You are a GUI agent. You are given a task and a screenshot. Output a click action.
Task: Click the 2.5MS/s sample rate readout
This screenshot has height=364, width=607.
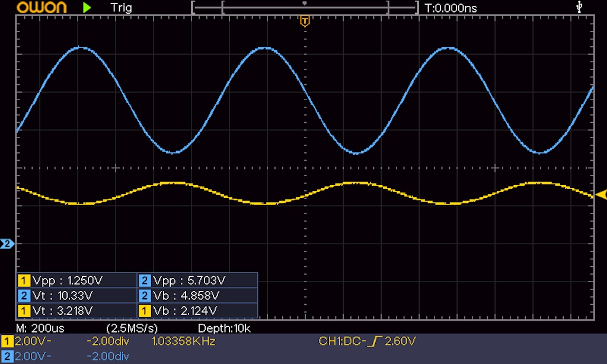point(132,328)
